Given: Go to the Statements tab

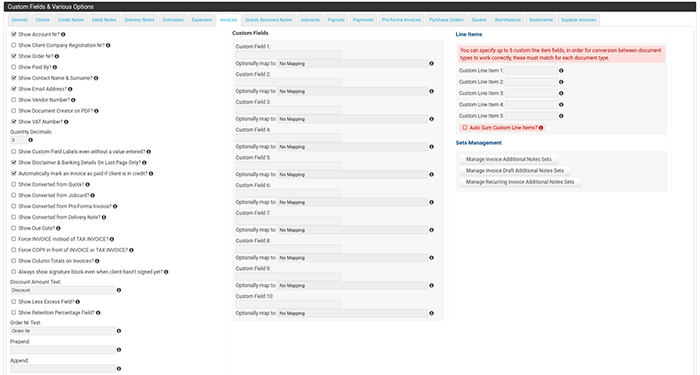Looking at the screenshot, I should (x=541, y=20).
